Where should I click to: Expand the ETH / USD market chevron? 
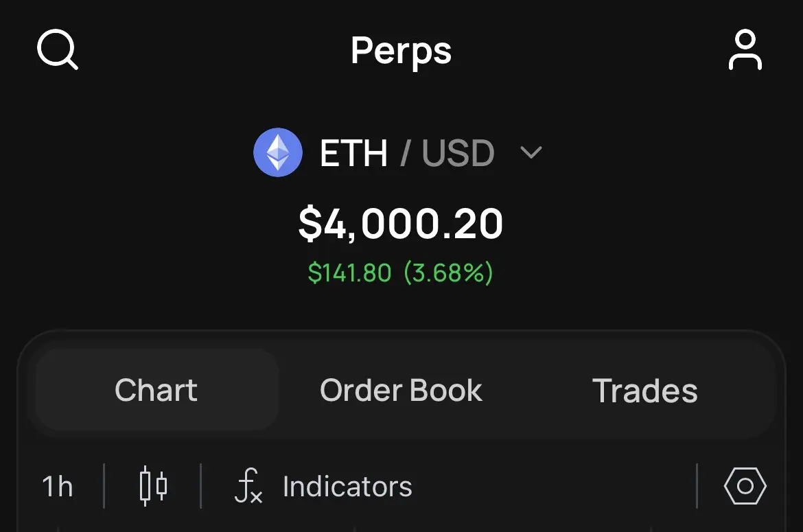pyautogui.click(x=531, y=152)
